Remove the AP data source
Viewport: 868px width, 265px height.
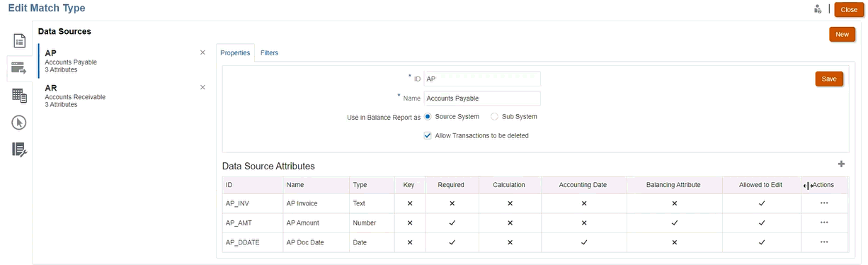click(x=202, y=52)
